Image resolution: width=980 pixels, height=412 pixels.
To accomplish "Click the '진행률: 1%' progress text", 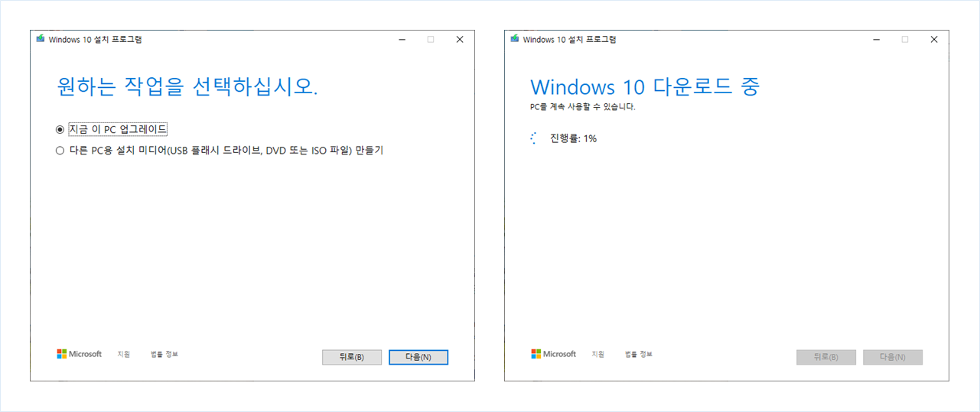I will coord(573,138).
